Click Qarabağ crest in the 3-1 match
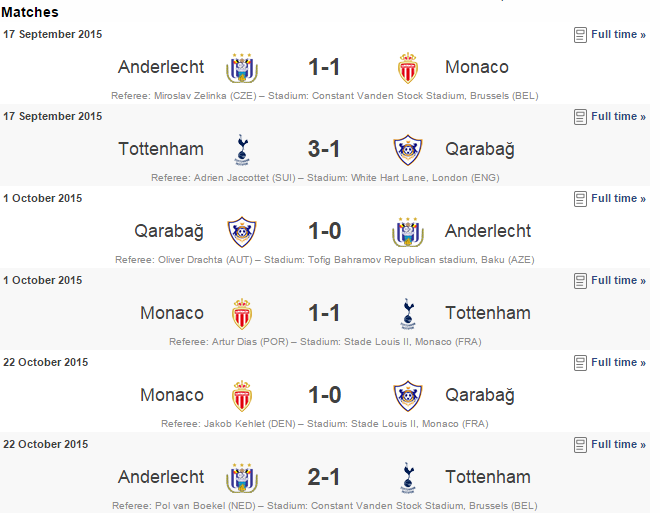This screenshot has height=513, width=660. [x=407, y=150]
